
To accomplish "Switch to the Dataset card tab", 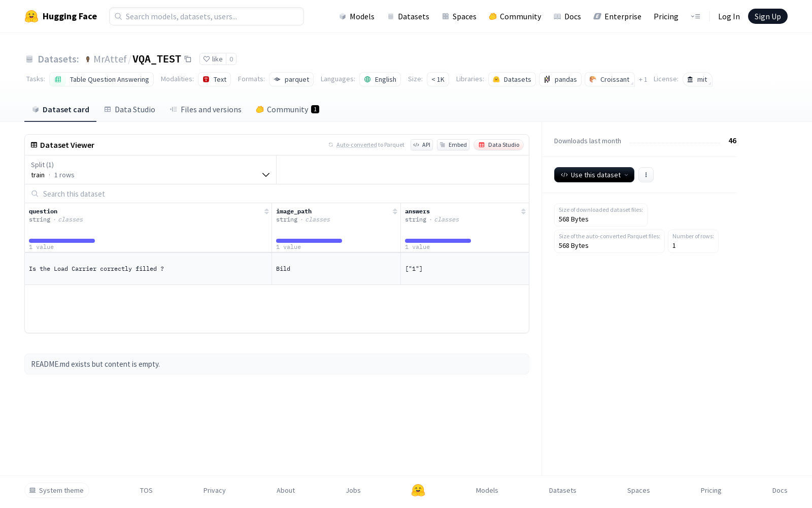I will click(60, 109).
